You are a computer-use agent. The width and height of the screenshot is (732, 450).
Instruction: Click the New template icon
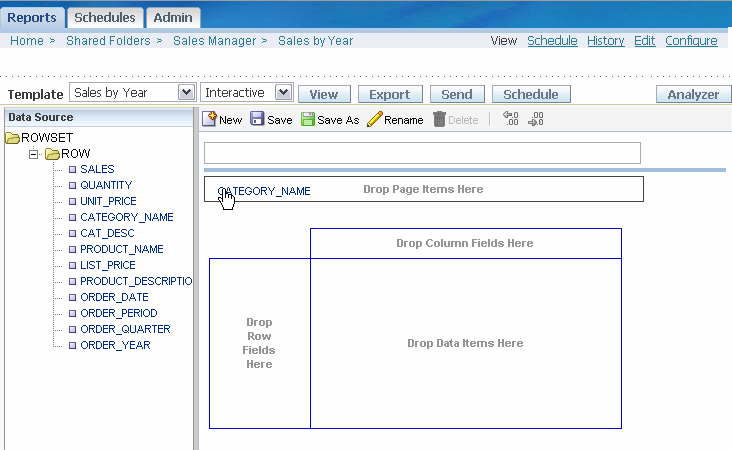[x=209, y=119]
